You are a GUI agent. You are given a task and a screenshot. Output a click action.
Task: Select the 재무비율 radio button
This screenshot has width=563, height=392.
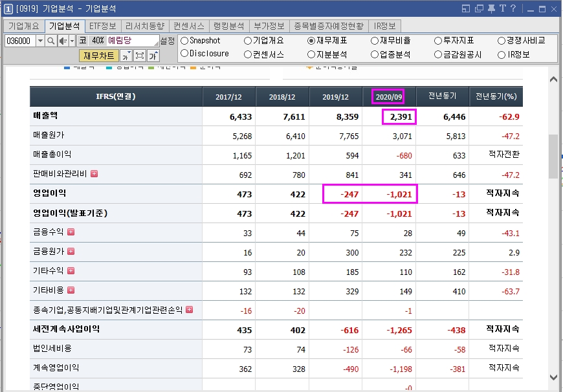click(x=375, y=41)
